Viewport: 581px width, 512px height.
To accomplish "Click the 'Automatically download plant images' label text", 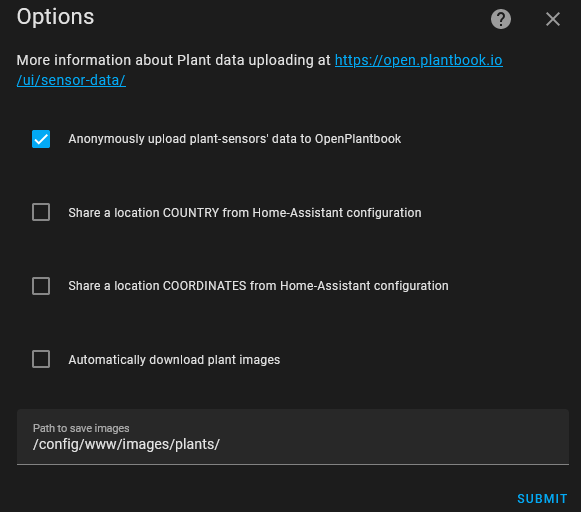I will point(174,360).
